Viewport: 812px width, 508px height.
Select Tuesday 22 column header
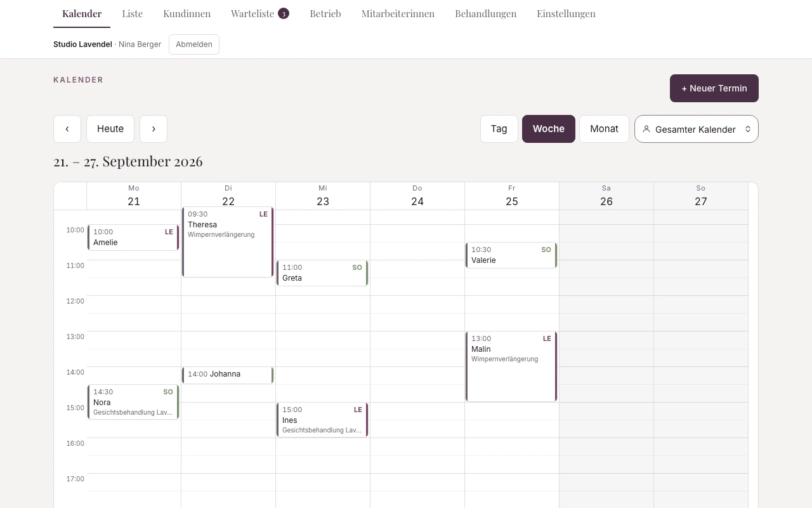coord(228,196)
